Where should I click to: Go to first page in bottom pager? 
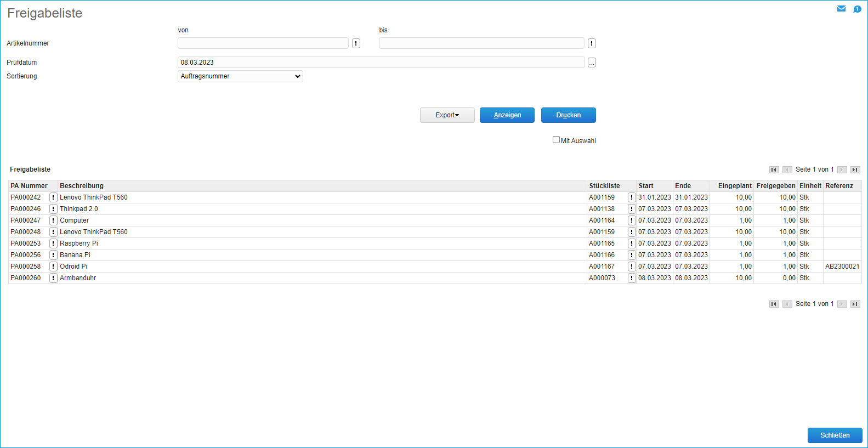tap(774, 304)
